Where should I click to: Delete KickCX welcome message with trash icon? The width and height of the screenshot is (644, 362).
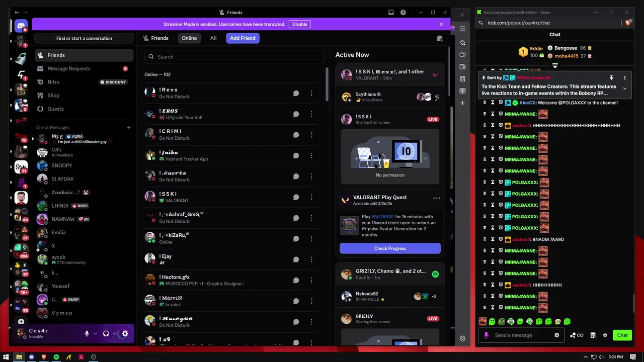point(485,103)
